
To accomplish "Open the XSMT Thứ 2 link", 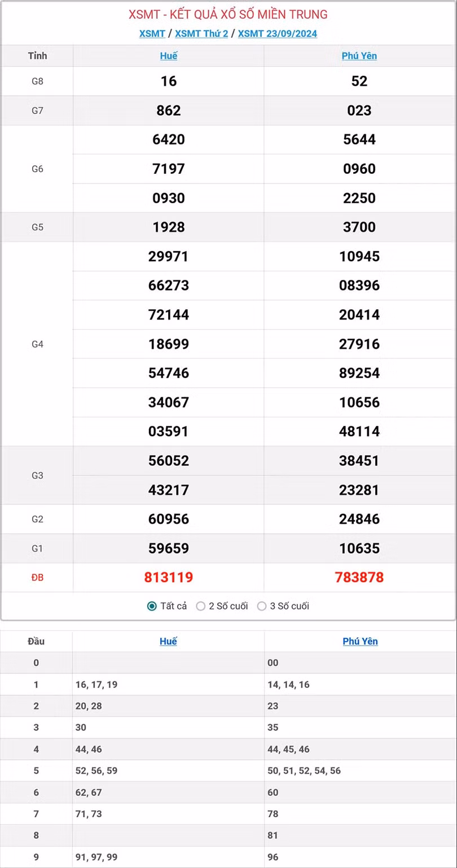I will 201,34.
